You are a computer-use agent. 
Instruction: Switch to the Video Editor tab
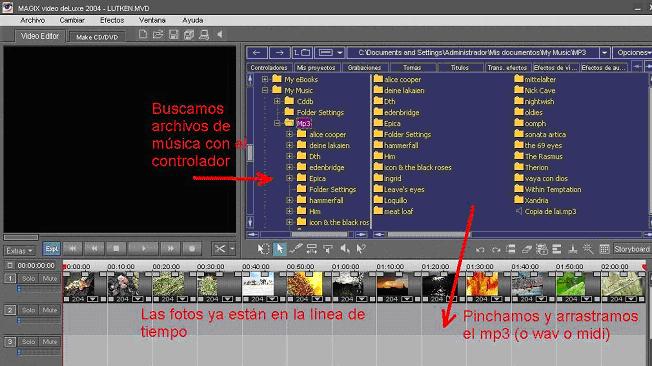tap(40, 36)
